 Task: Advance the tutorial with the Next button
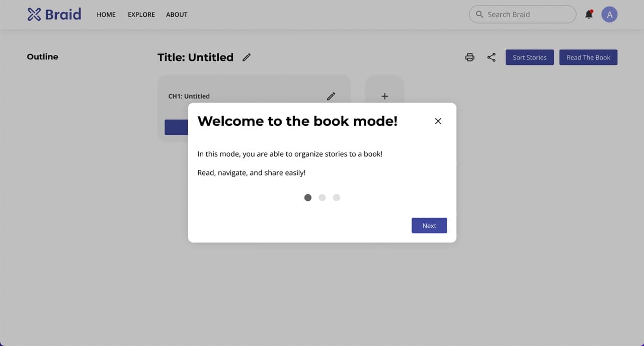coord(429,225)
